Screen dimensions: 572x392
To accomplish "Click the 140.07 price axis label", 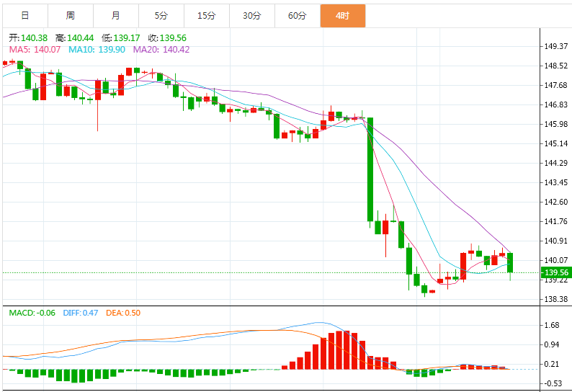I will pos(556,260).
